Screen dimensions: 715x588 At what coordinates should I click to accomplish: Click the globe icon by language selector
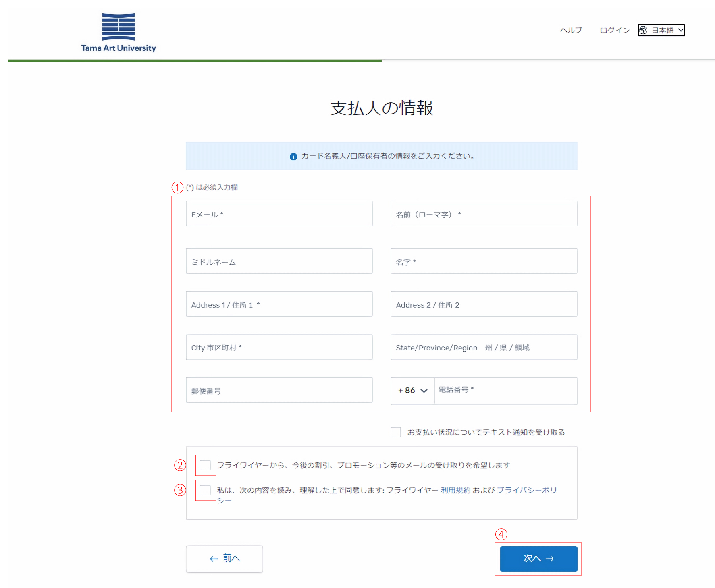point(644,30)
